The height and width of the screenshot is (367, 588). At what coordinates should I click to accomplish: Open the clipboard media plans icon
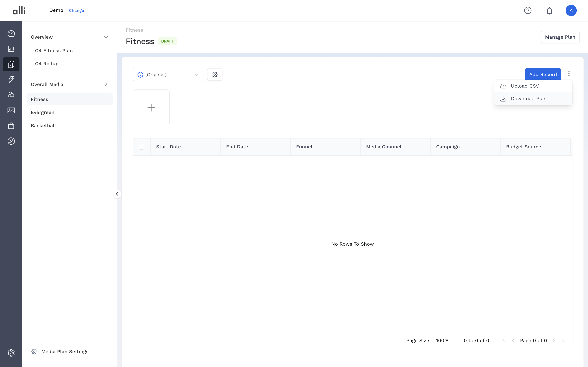click(11, 64)
